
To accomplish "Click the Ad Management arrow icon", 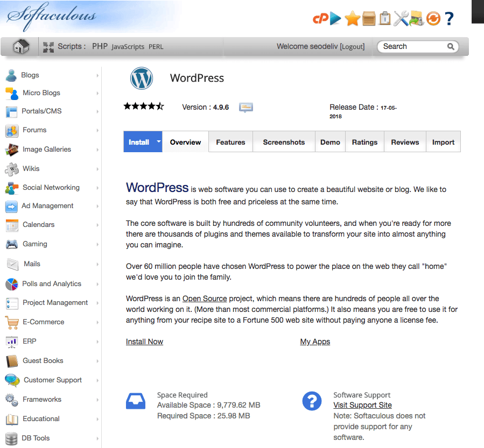I will click(x=11, y=207).
